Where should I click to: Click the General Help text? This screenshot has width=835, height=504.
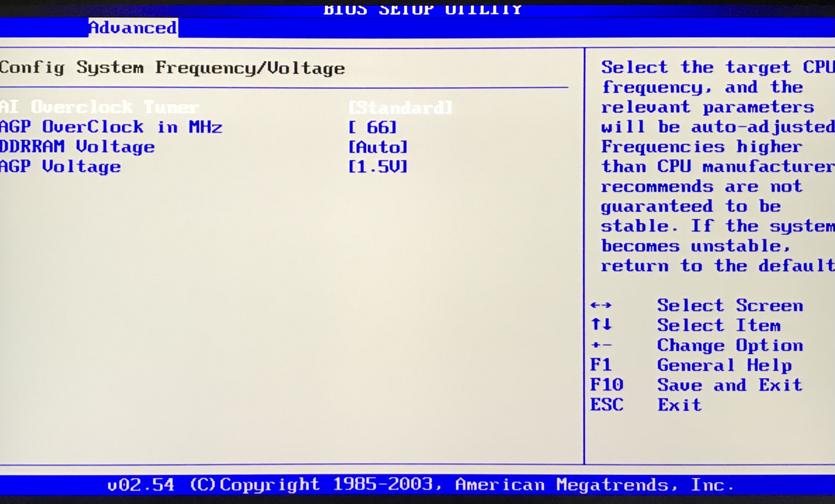pos(724,365)
